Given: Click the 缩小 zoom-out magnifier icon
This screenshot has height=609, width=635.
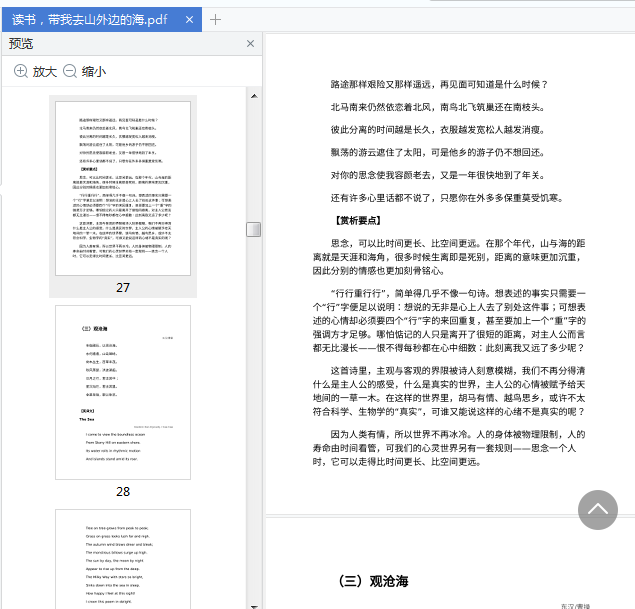Looking at the screenshot, I should 70,71.
